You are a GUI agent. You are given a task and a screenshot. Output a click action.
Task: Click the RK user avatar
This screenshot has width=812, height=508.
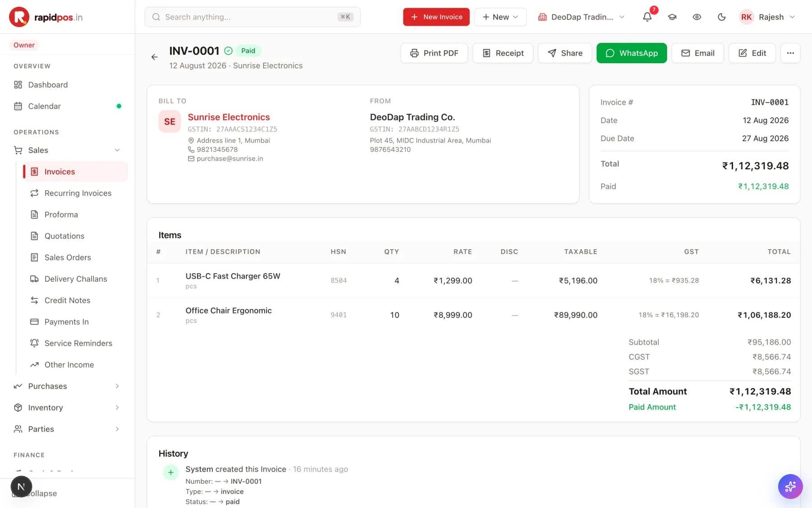pyautogui.click(x=746, y=17)
